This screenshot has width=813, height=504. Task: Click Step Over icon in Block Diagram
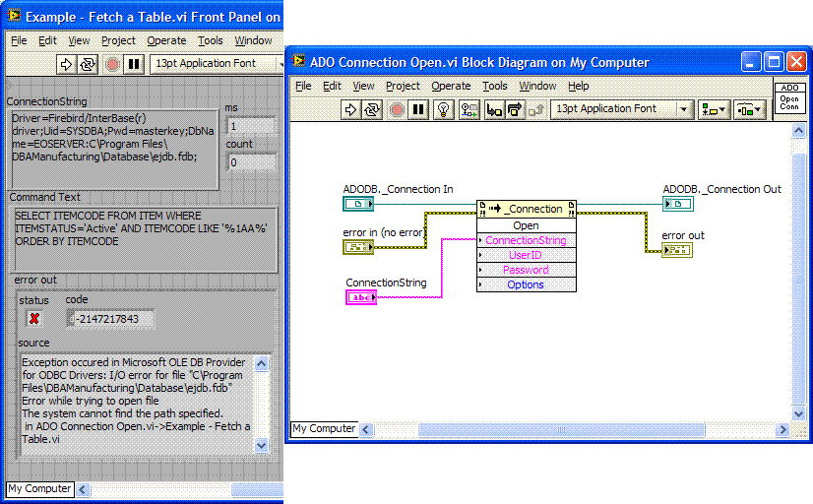pos(515,109)
